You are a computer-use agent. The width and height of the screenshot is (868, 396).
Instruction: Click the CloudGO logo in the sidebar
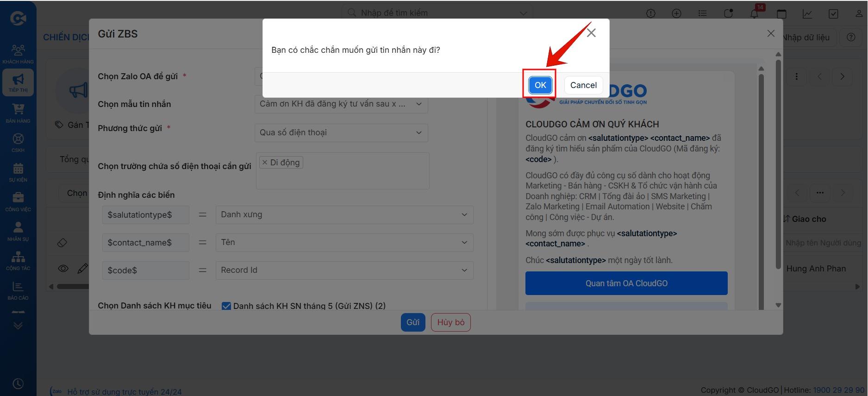coord(18,19)
